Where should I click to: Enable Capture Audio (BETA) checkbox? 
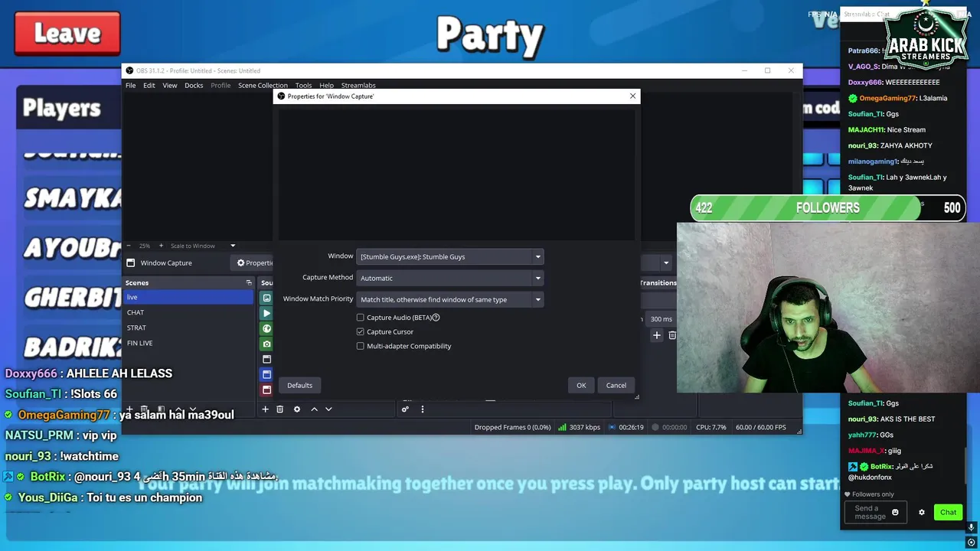(x=361, y=318)
